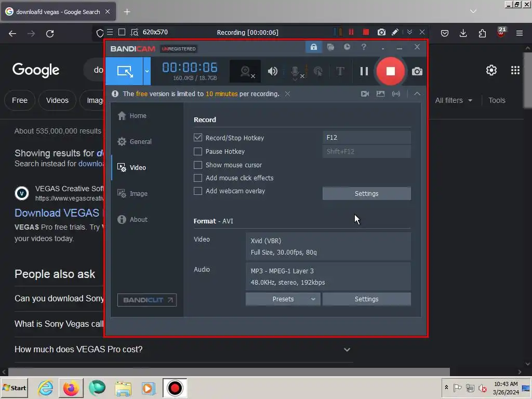The image size is (532, 399).
Task: Open the scheduled recording clock icon
Action: [x=347, y=47]
